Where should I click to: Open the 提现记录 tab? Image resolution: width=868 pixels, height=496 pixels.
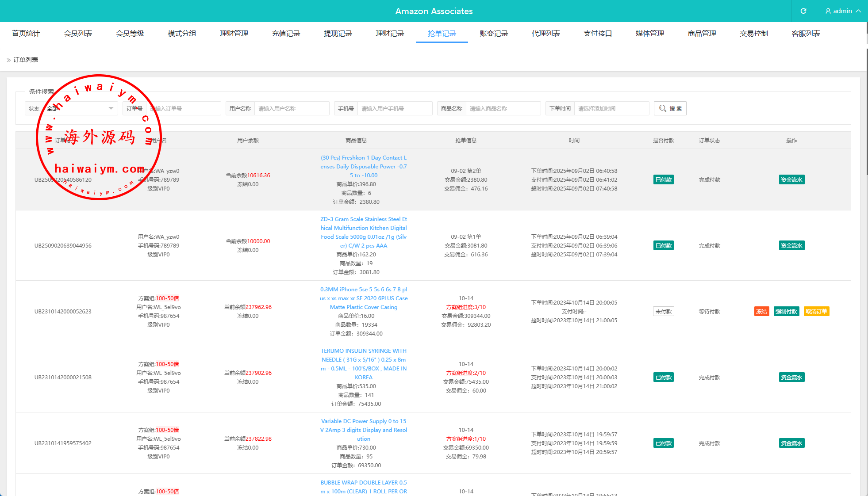338,34
